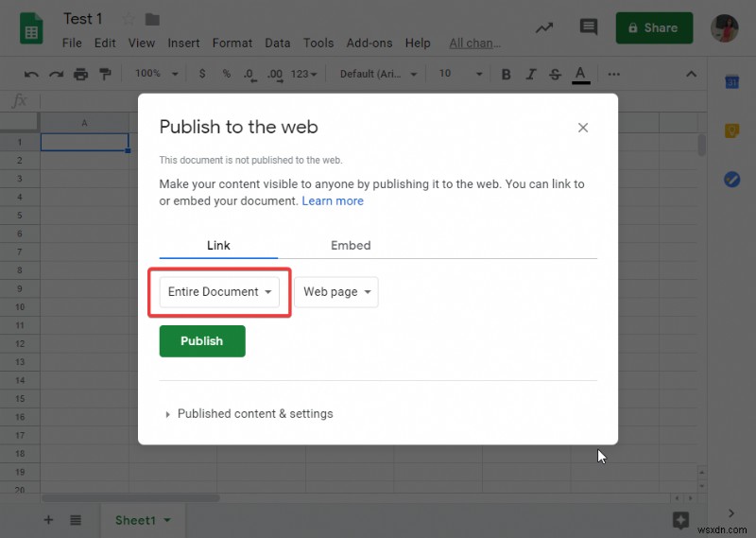Click the Explore icon at bottom right
756x538 pixels.
point(680,519)
